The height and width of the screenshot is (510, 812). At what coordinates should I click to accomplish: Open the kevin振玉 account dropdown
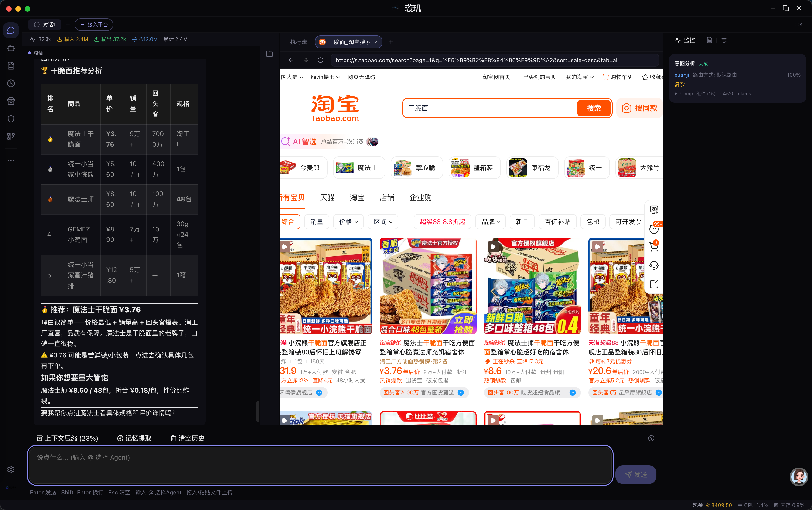coord(325,77)
